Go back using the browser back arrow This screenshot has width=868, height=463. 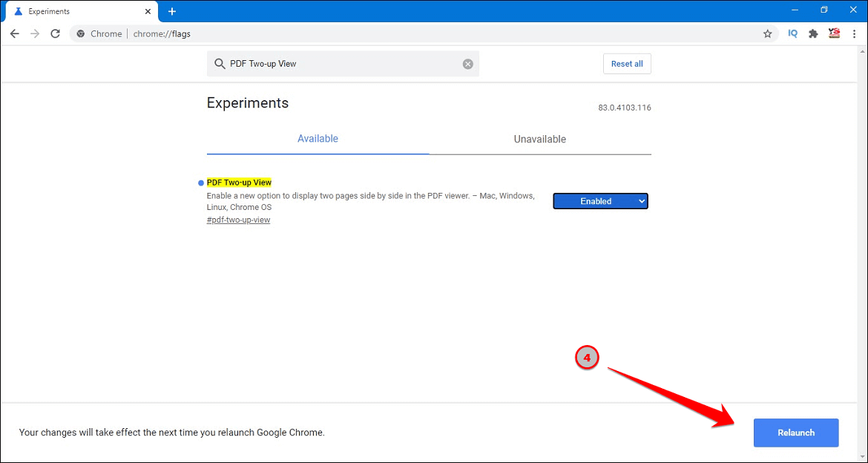click(x=15, y=34)
